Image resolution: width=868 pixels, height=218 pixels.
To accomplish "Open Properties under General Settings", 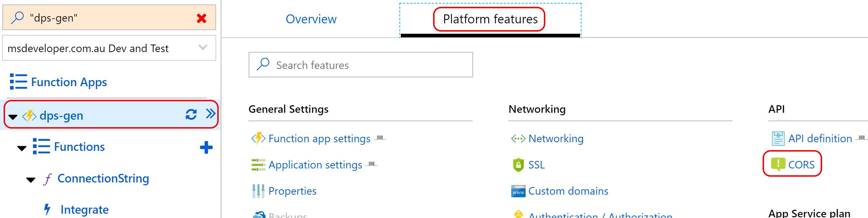I will click(292, 191).
